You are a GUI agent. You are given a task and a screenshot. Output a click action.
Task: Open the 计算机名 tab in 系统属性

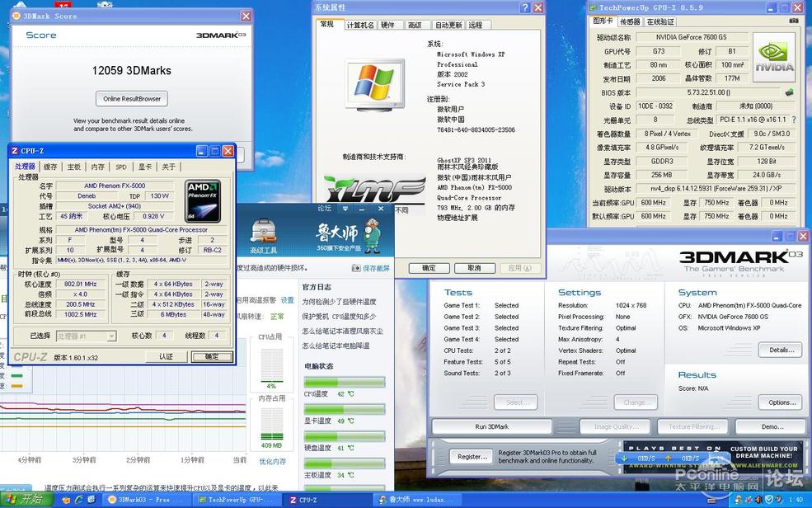[x=360, y=25]
